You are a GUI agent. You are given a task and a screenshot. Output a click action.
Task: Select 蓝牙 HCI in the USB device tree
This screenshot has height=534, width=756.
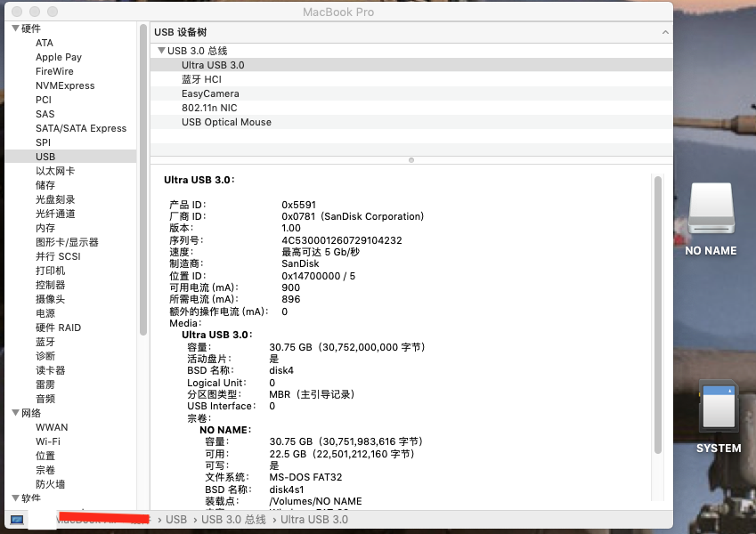201,79
